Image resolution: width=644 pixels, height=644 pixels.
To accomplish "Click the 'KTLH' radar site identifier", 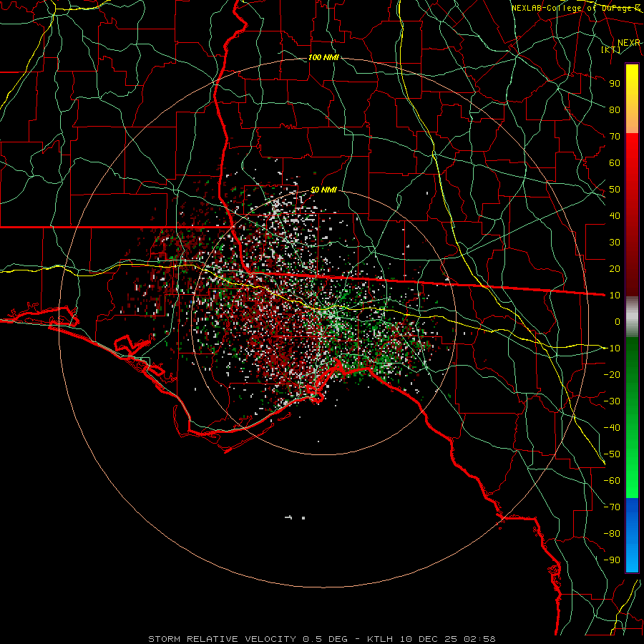I will click(x=379, y=639).
